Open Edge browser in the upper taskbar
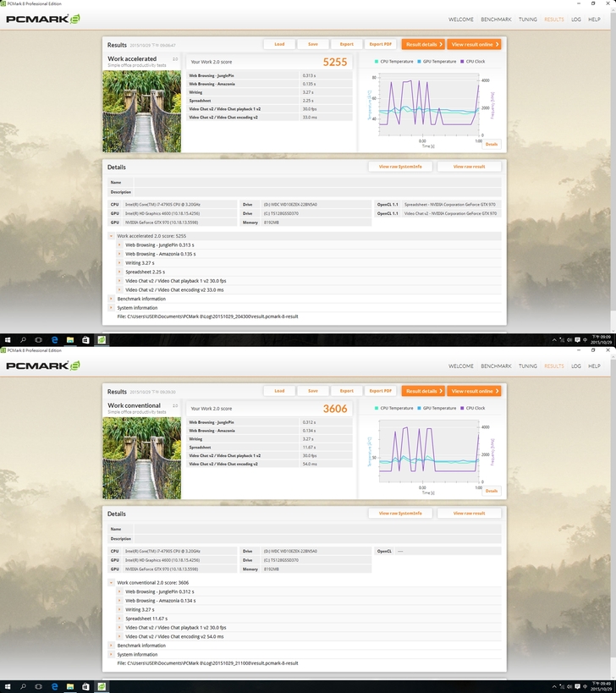 pos(54,339)
